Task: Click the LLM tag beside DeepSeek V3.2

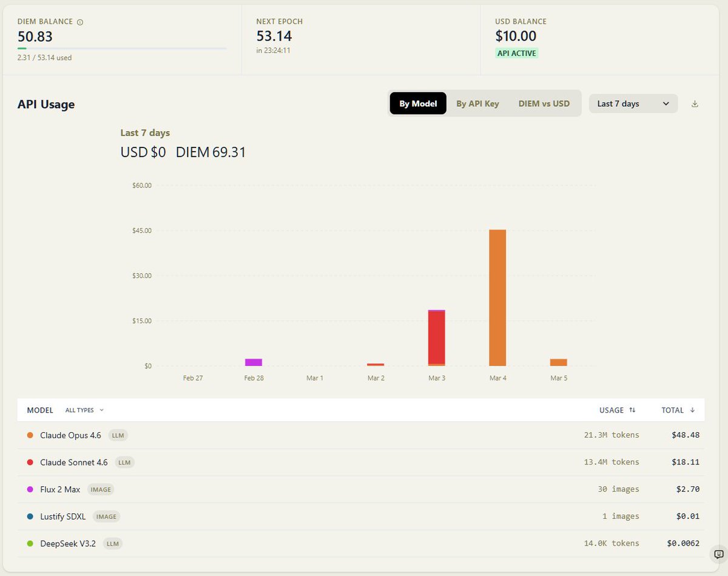Action: (113, 543)
